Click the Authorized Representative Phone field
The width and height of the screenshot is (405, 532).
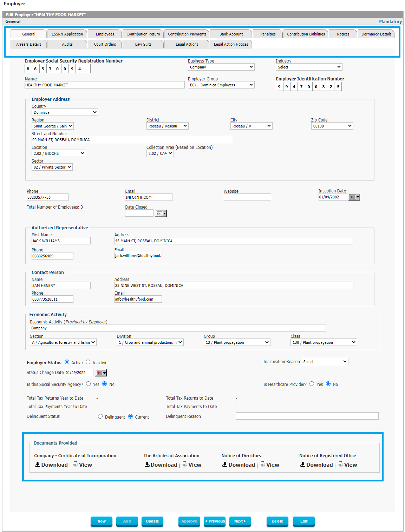click(52, 256)
